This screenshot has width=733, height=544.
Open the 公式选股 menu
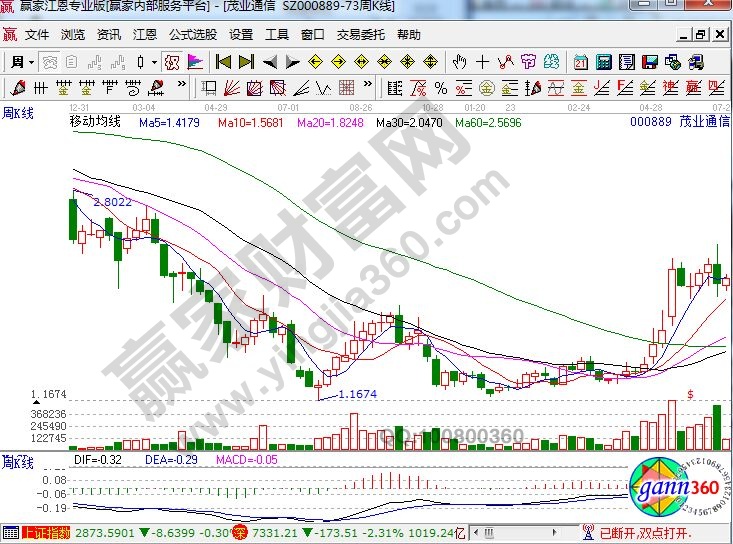(x=192, y=34)
